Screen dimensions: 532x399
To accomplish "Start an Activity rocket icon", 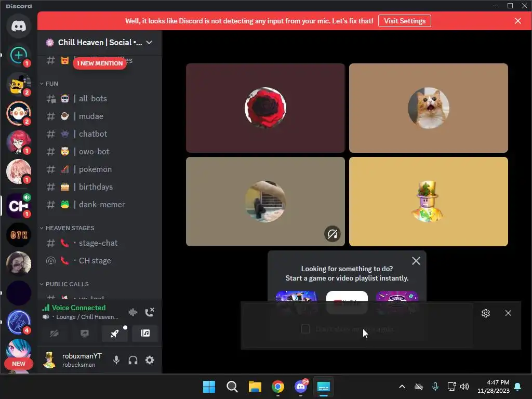I will tap(115, 333).
